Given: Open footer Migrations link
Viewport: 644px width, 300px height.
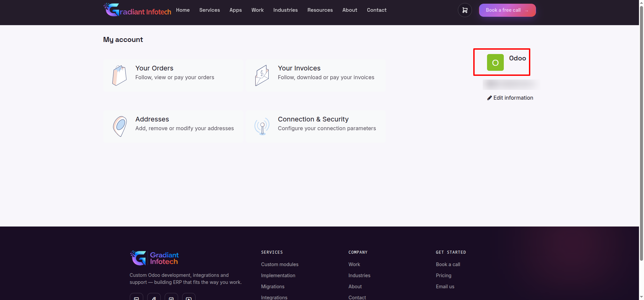Looking at the screenshot, I should coord(273,287).
